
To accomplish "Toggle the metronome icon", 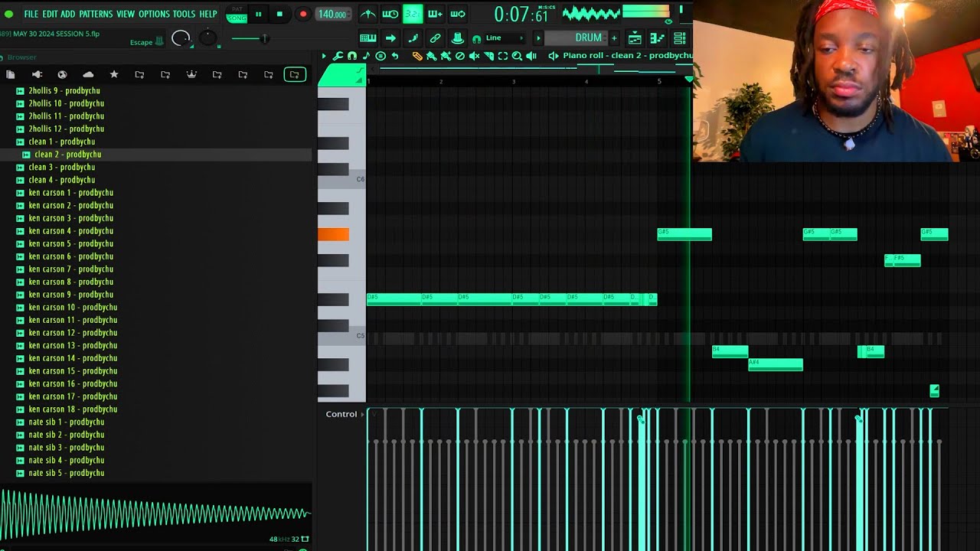I will 368,14.
